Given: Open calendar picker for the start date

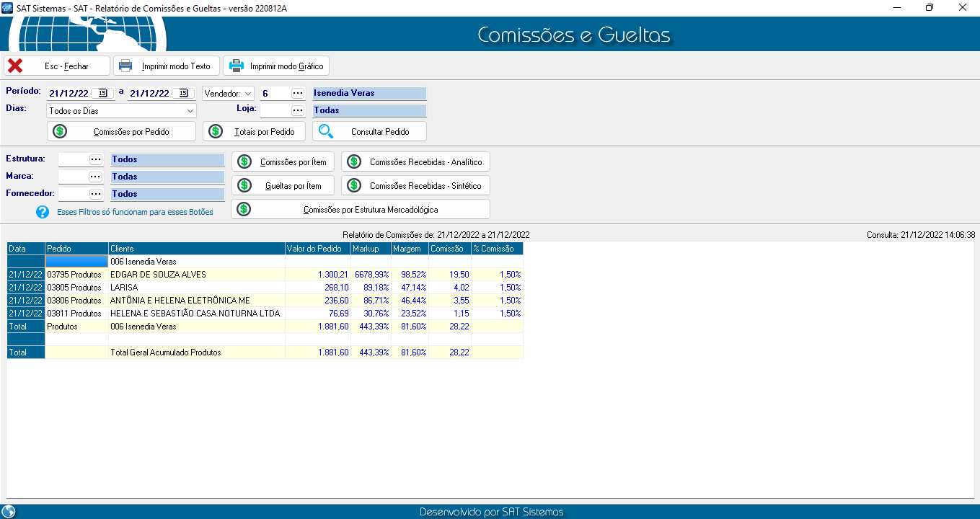Looking at the screenshot, I should pyautogui.click(x=102, y=93).
